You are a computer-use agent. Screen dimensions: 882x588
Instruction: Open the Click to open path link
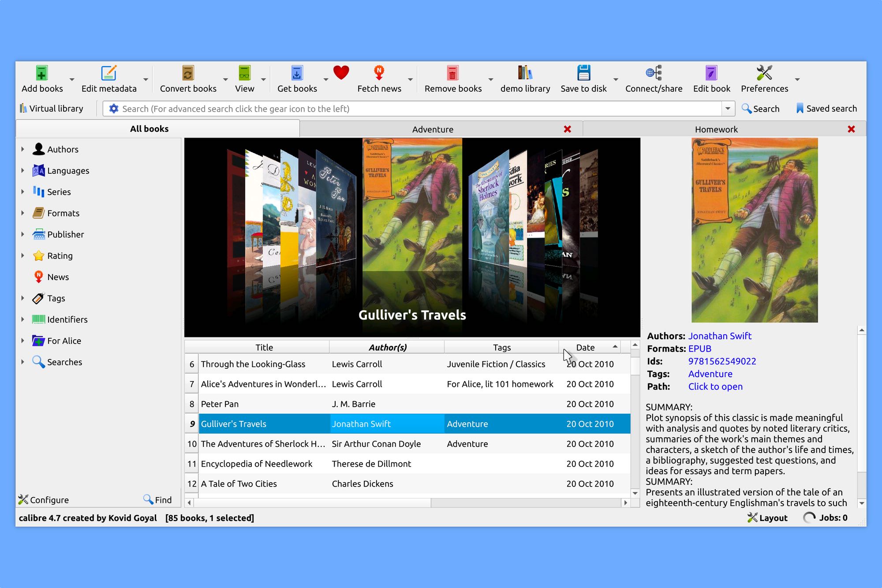pos(715,387)
